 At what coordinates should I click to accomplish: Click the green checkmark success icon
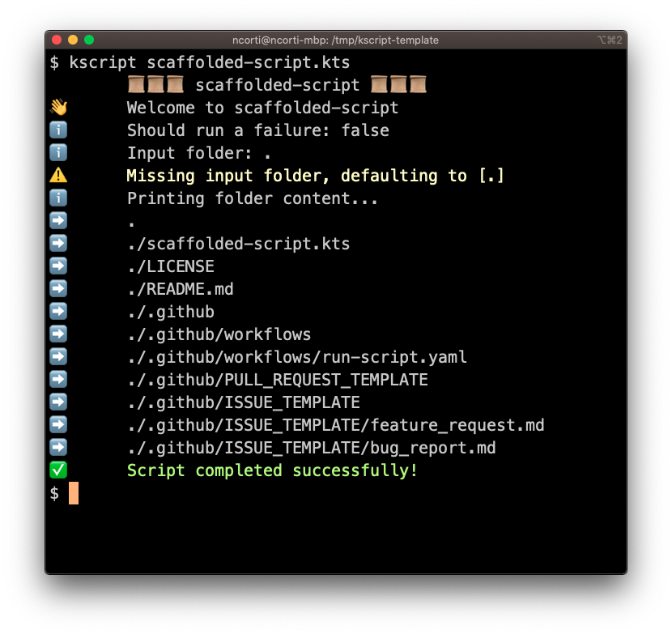point(58,470)
